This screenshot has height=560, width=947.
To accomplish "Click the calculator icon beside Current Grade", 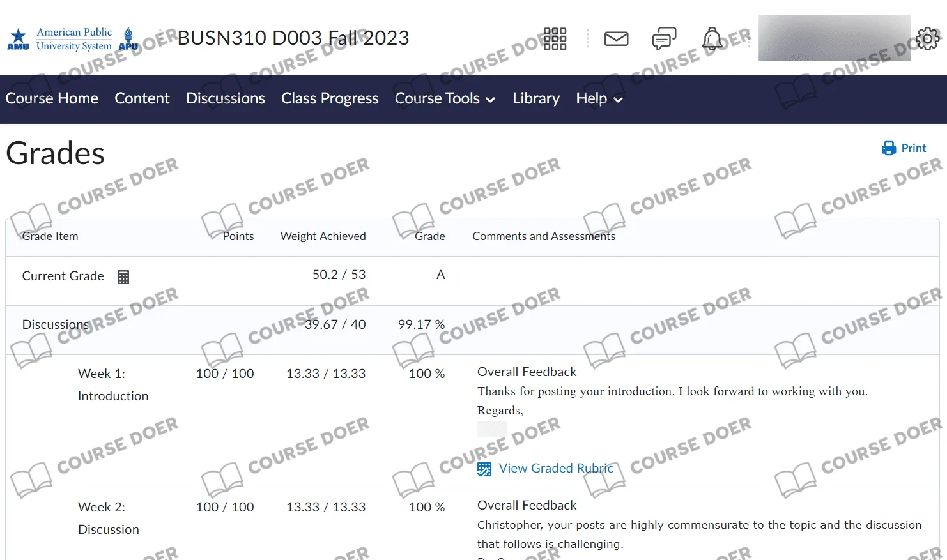I will click(x=123, y=277).
